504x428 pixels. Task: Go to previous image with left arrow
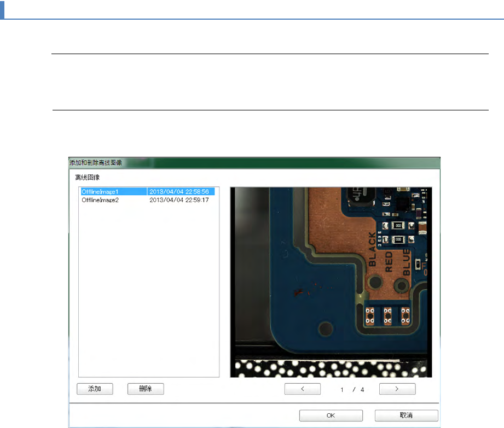click(x=302, y=389)
